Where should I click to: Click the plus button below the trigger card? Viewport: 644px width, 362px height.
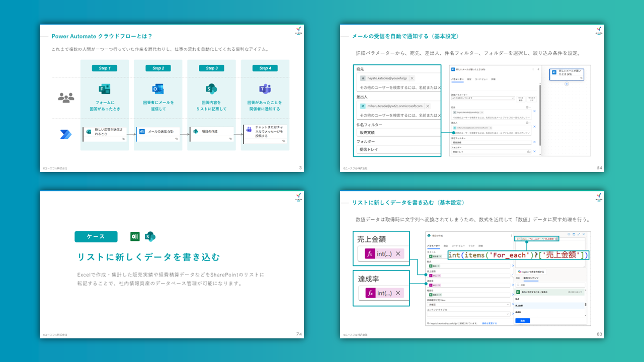coord(567,83)
